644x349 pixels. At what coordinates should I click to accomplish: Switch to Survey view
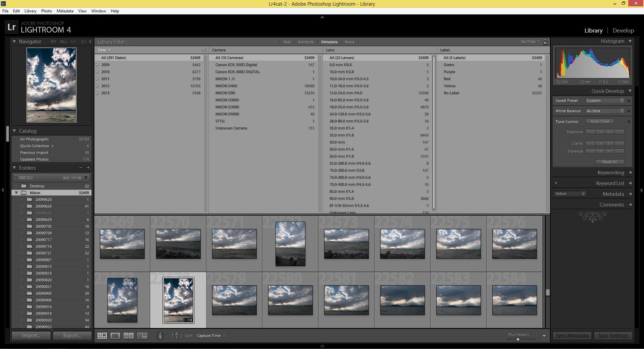tap(142, 336)
